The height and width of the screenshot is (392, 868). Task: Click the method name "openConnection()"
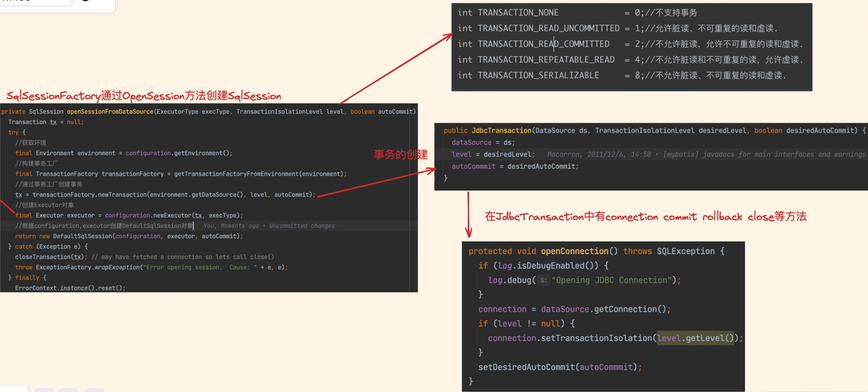pyautogui.click(x=579, y=251)
